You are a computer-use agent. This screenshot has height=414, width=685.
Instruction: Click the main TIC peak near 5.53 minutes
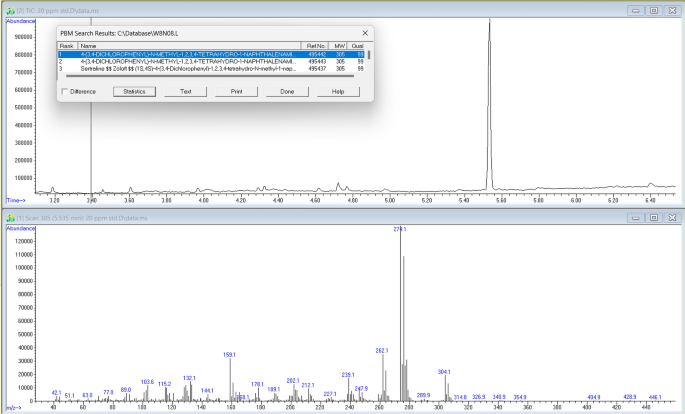[x=489, y=105]
